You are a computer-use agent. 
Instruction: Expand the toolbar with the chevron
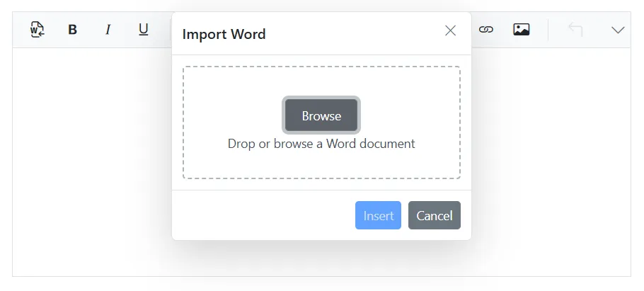point(618,30)
